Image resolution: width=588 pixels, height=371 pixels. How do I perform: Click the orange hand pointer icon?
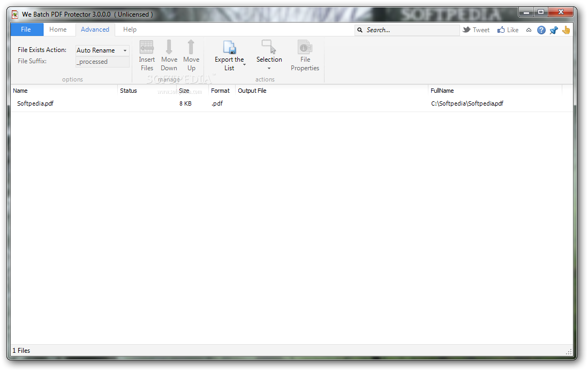point(566,30)
